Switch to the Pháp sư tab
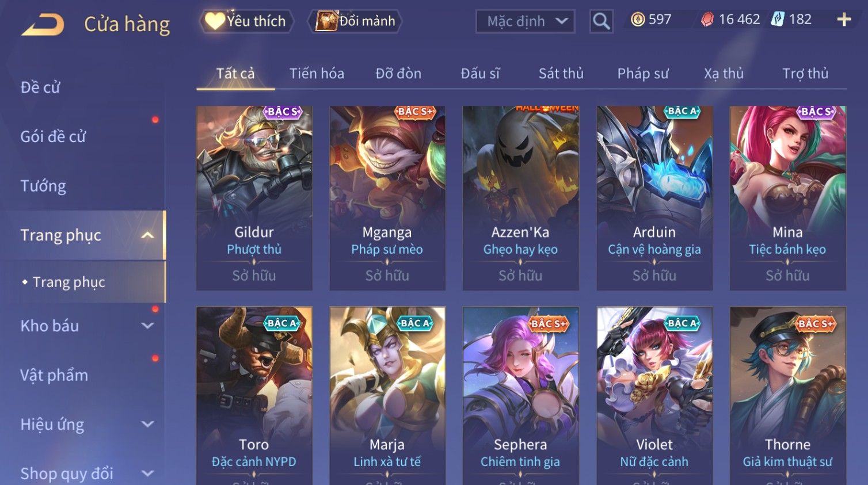 click(642, 74)
